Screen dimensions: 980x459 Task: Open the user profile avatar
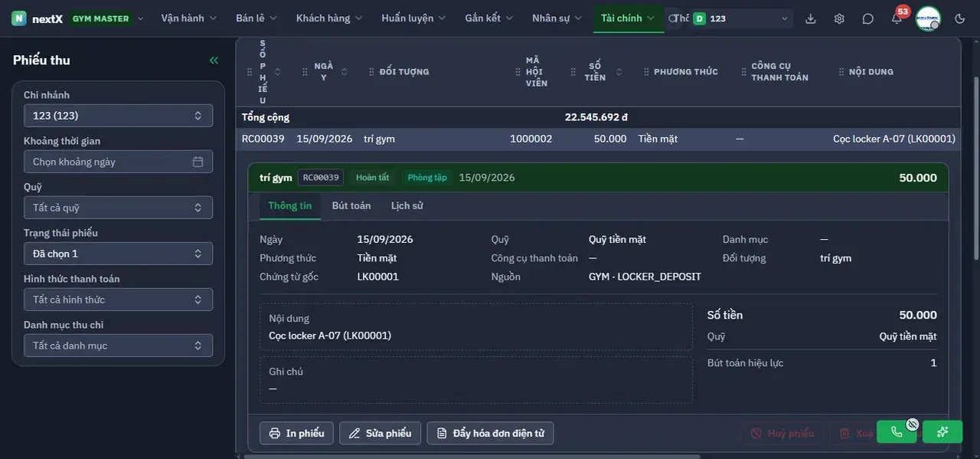tap(928, 18)
